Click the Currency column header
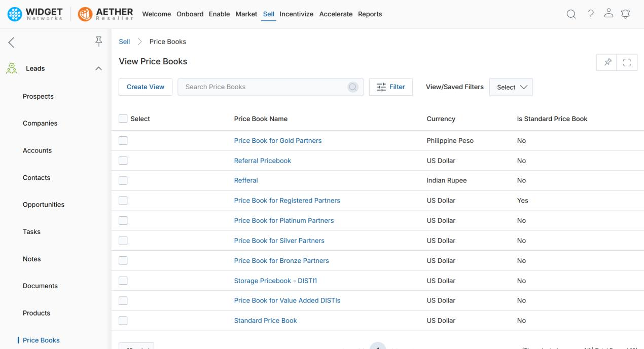The height and width of the screenshot is (349, 644). (441, 119)
